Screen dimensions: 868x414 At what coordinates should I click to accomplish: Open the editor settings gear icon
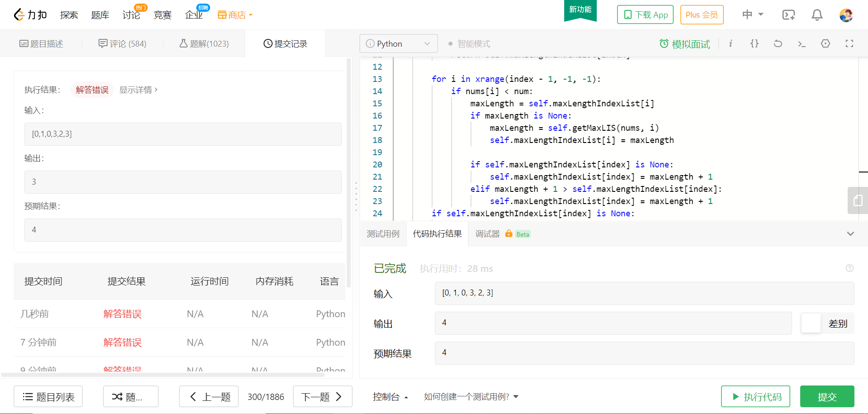coord(826,43)
